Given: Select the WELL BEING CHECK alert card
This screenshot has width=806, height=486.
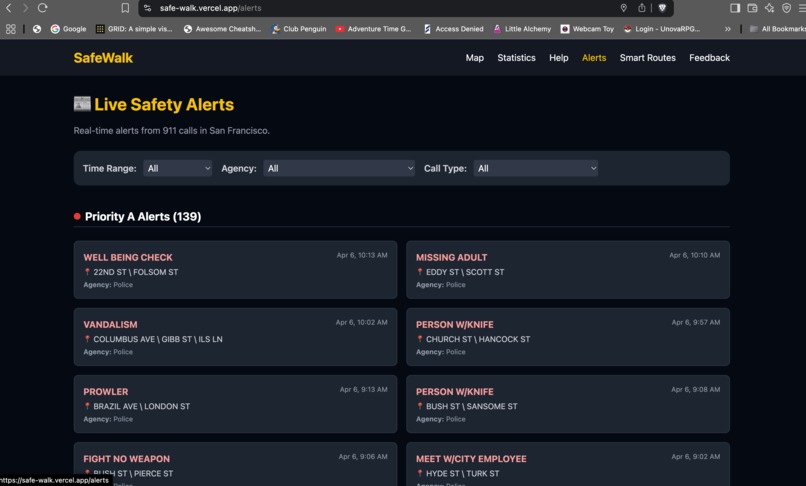Looking at the screenshot, I should [235, 269].
